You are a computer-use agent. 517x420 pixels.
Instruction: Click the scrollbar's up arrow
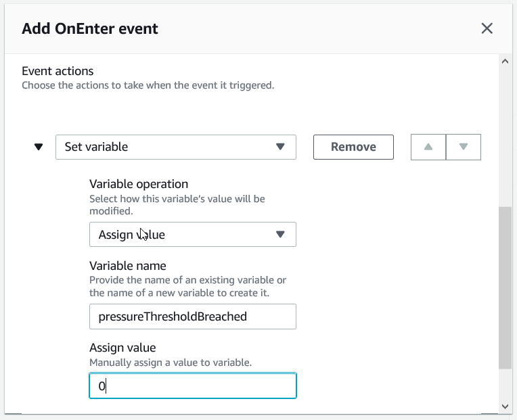505,61
